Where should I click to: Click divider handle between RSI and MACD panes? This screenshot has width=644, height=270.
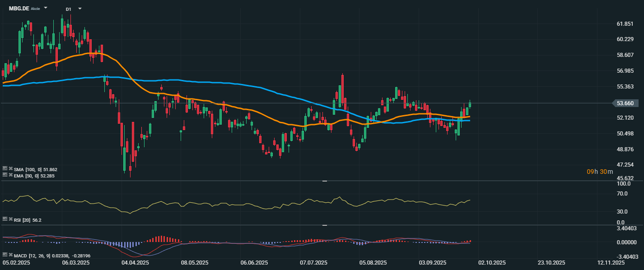(x=324, y=225)
